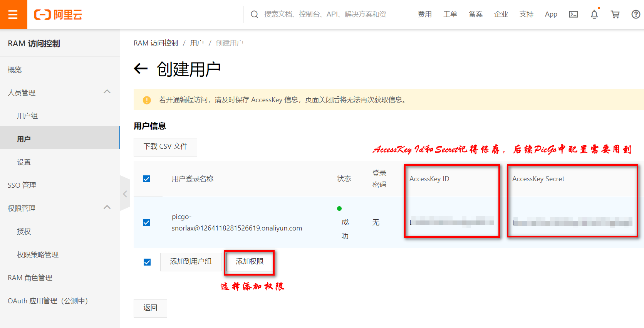Click the 添加到用户组 button

click(191, 262)
